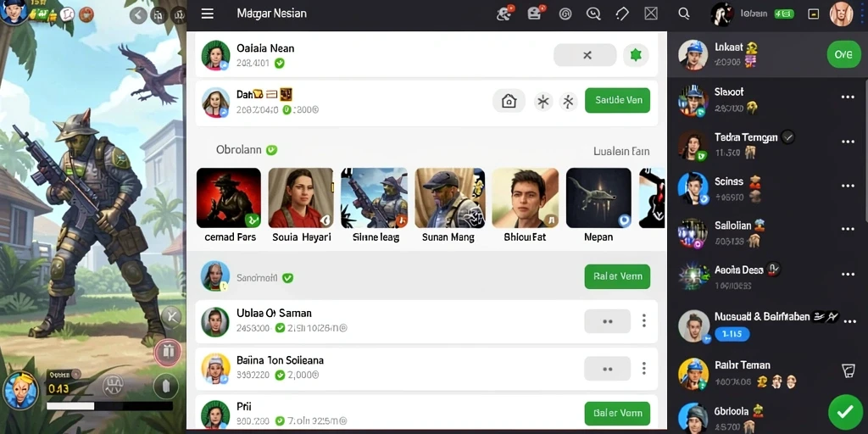Screen dimensions: 868x434
Task: Open the crossed-box icon in top toolbar
Action: pos(651,14)
